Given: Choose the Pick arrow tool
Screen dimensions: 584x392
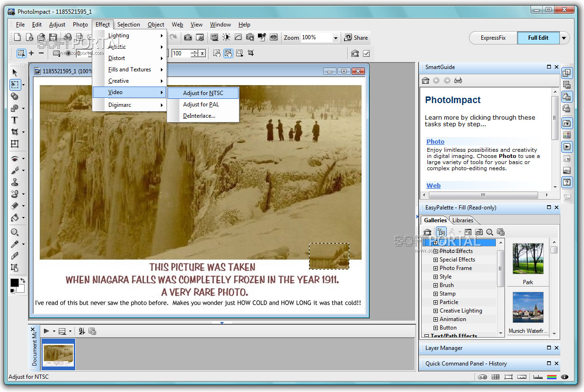Looking at the screenshot, I should pyautogui.click(x=15, y=72).
